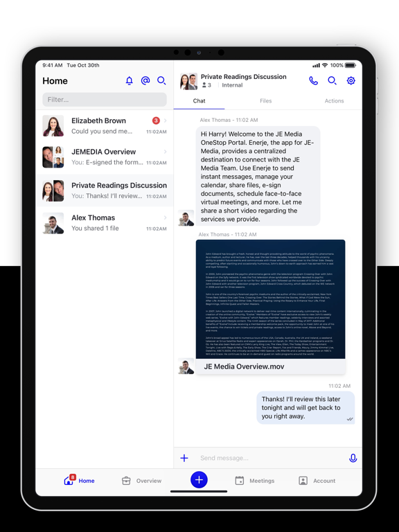The image size is (399, 532).
Task: Tap the Wi-Fi icon in status bar
Action: 325,65
